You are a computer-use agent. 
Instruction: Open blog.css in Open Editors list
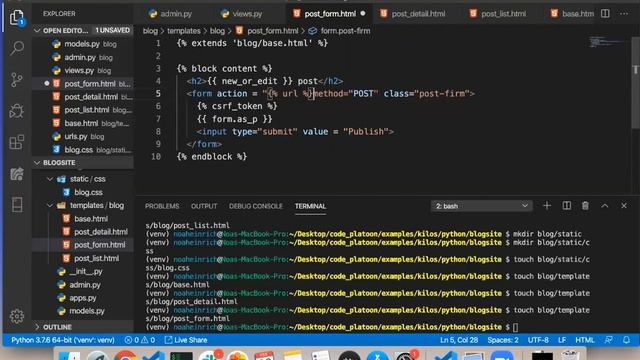point(82,150)
